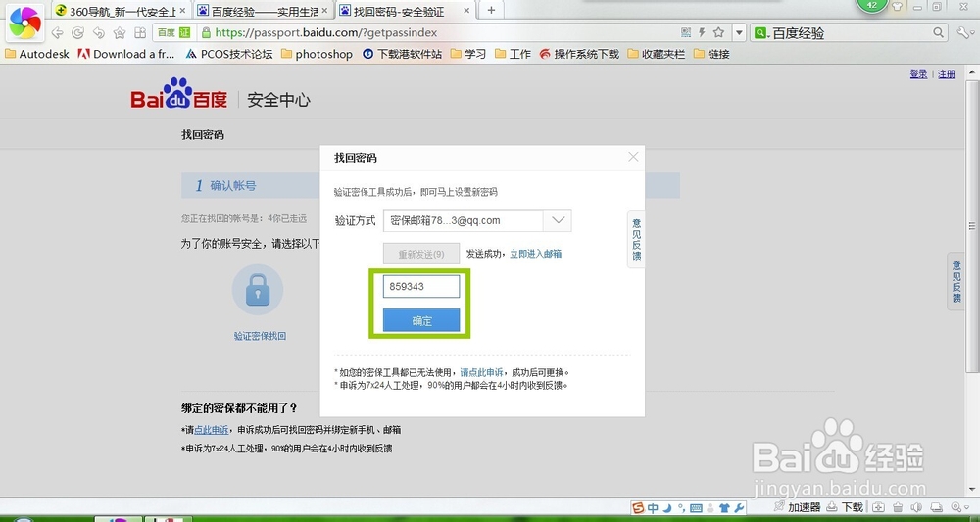Image resolution: width=980 pixels, height=522 pixels.
Task: Open the Autodesk bookmarks folder
Action: (x=37, y=54)
